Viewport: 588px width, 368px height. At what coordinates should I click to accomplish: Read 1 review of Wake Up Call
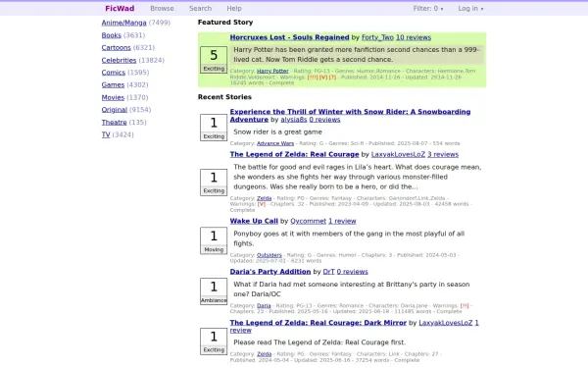click(342, 221)
